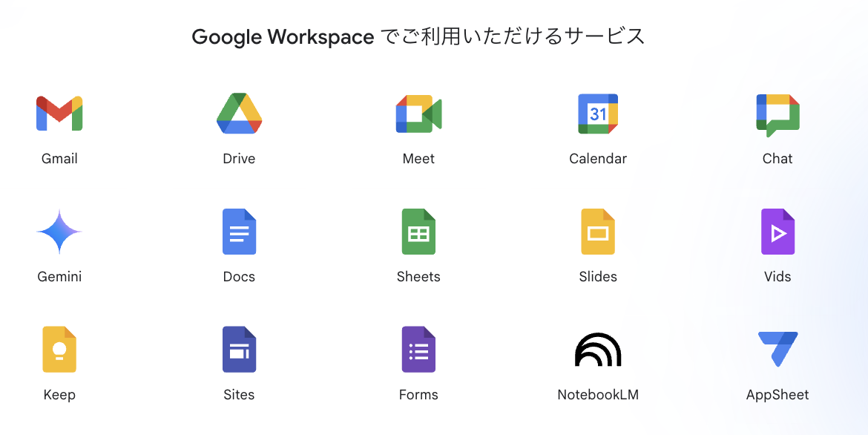Select the yellow Slides icon
Screen dimensions: 868x435
point(598,232)
